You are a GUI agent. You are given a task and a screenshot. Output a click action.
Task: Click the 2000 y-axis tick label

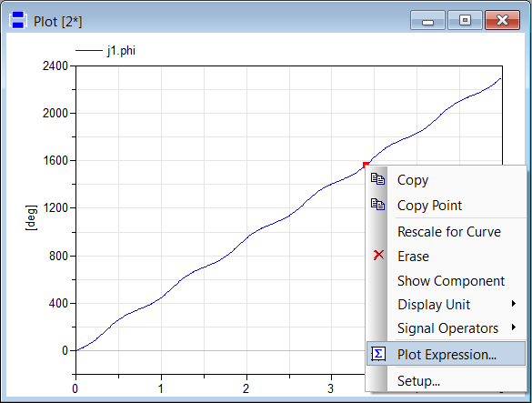click(55, 114)
